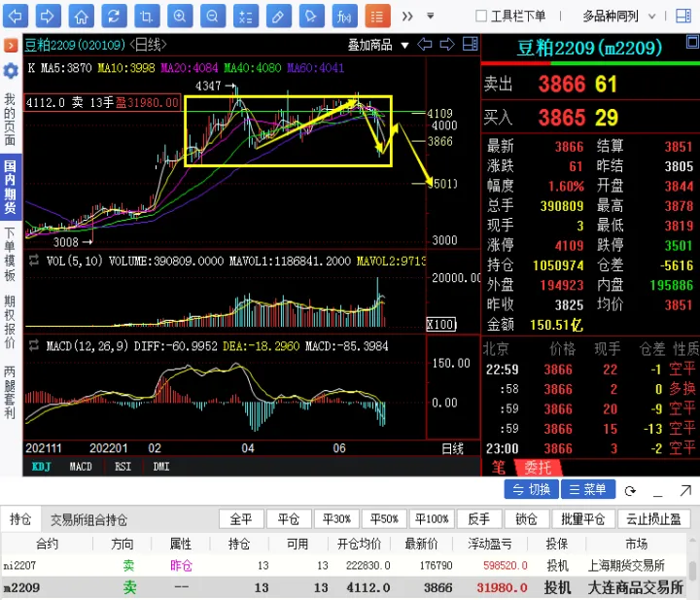This screenshot has height=600, width=700.
Task: Open 两腿套利 sidebar tab
Action: tap(10, 392)
